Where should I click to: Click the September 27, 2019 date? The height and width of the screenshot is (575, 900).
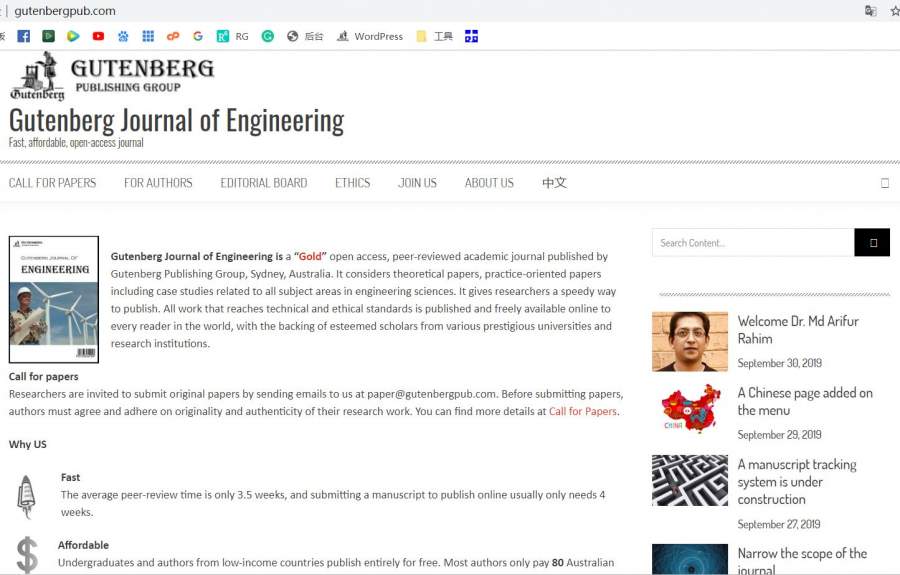779,525
